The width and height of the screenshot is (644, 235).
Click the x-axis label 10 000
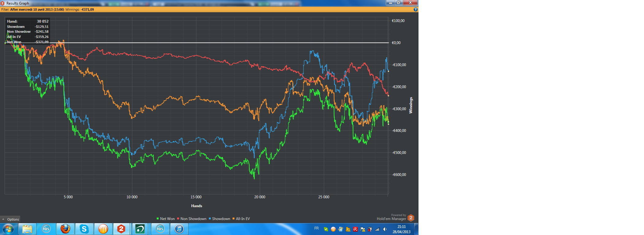coord(132,197)
